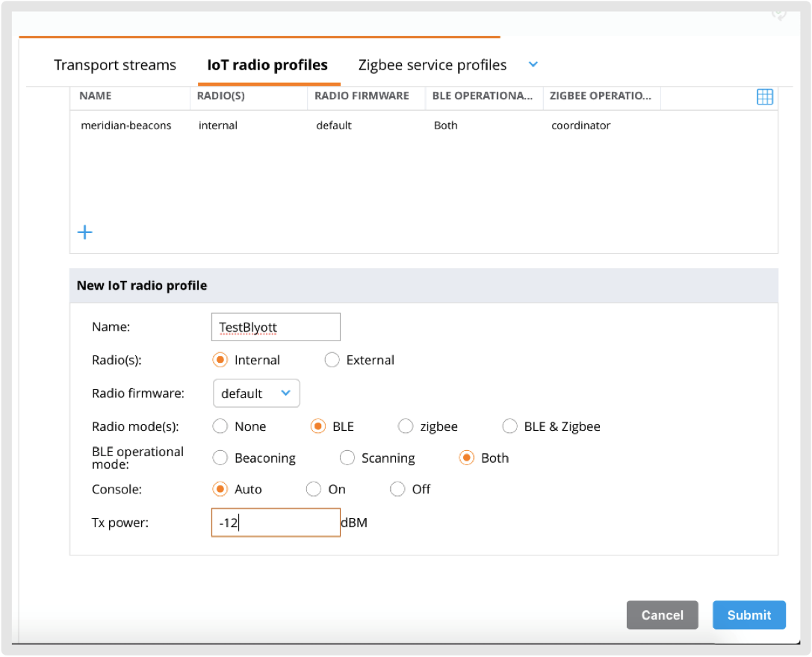
Task: Turn Console setting to On
Action: pos(314,490)
